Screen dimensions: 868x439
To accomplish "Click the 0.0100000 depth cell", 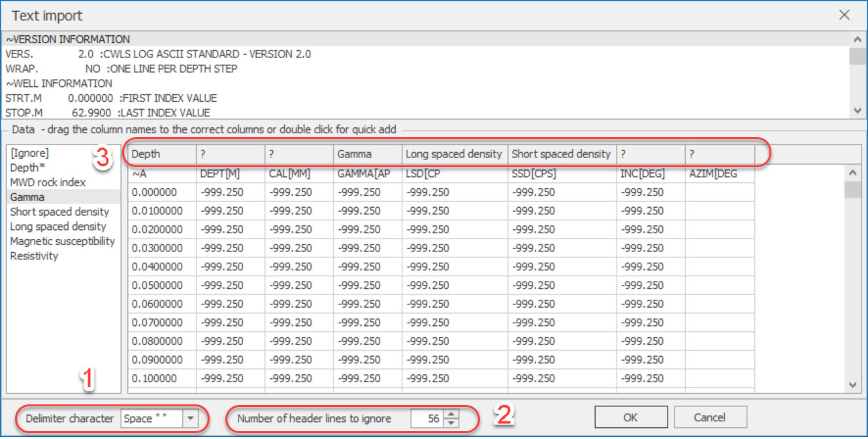I will [x=162, y=211].
